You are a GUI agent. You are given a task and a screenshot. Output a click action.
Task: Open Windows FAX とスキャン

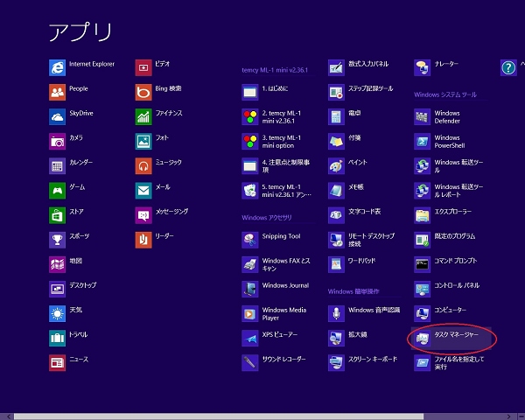pos(249,264)
